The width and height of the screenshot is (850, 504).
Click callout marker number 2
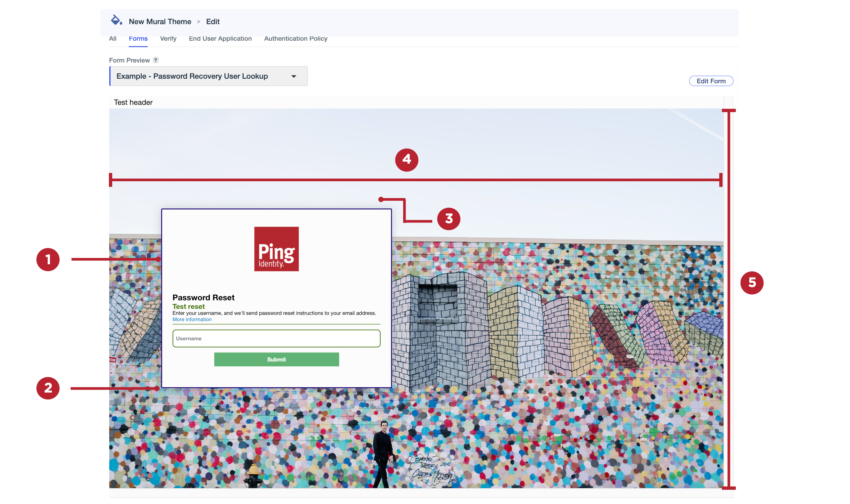48,388
